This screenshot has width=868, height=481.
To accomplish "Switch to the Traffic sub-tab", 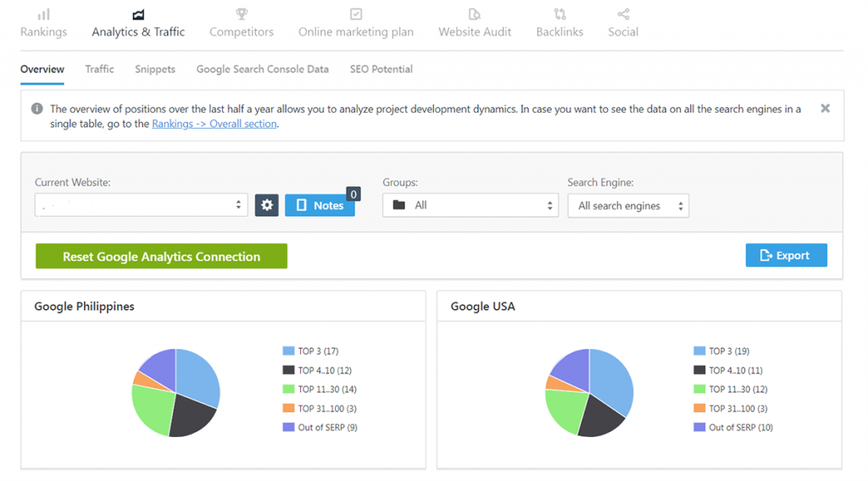I will pyautogui.click(x=99, y=69).
